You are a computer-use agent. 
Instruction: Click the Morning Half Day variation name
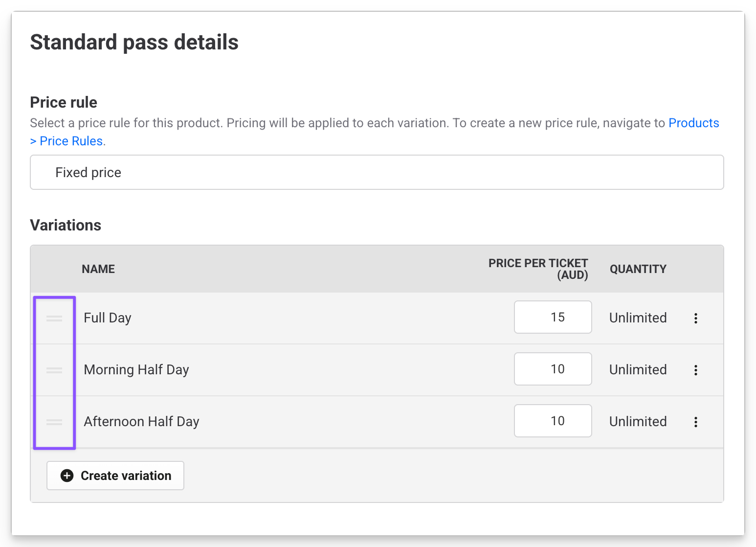136,370
